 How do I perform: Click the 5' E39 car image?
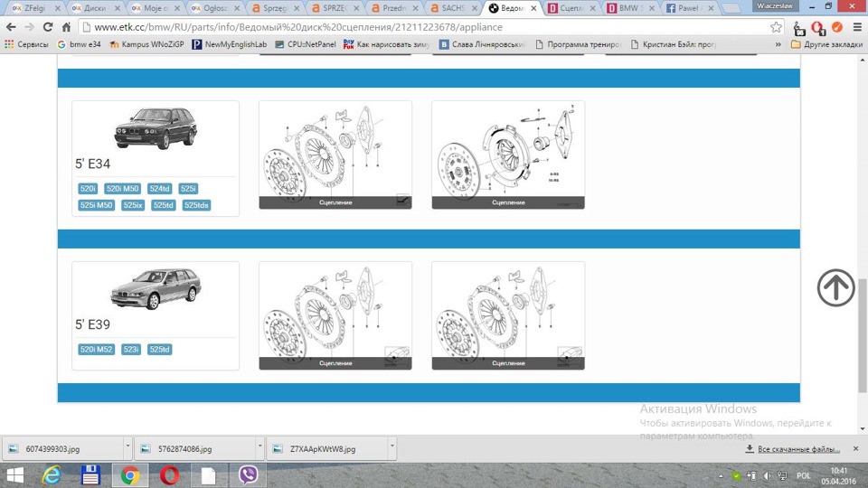(156, 289)
